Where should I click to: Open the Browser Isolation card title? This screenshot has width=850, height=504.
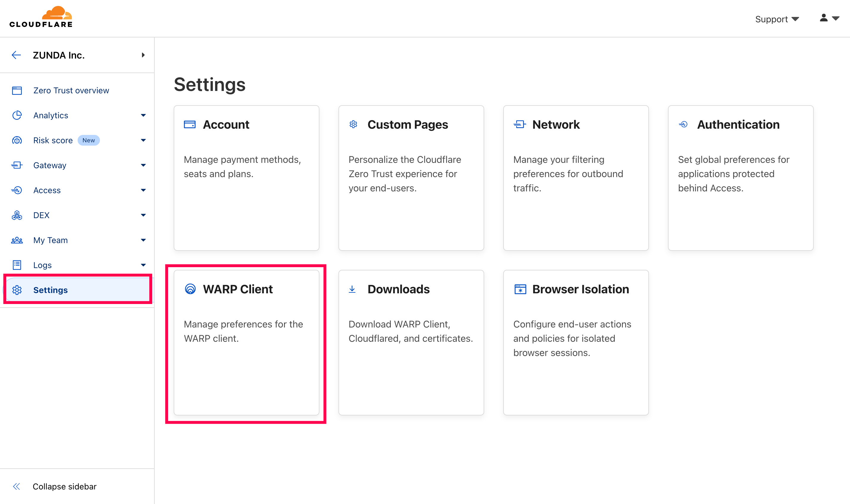(581, 289)
